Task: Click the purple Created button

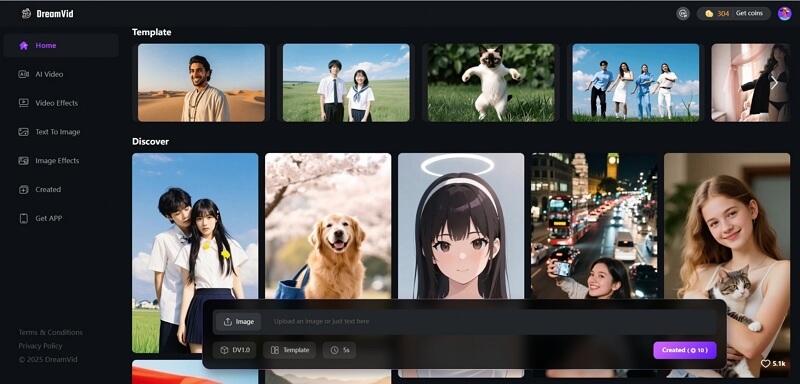Action: [x=685, y=350]
